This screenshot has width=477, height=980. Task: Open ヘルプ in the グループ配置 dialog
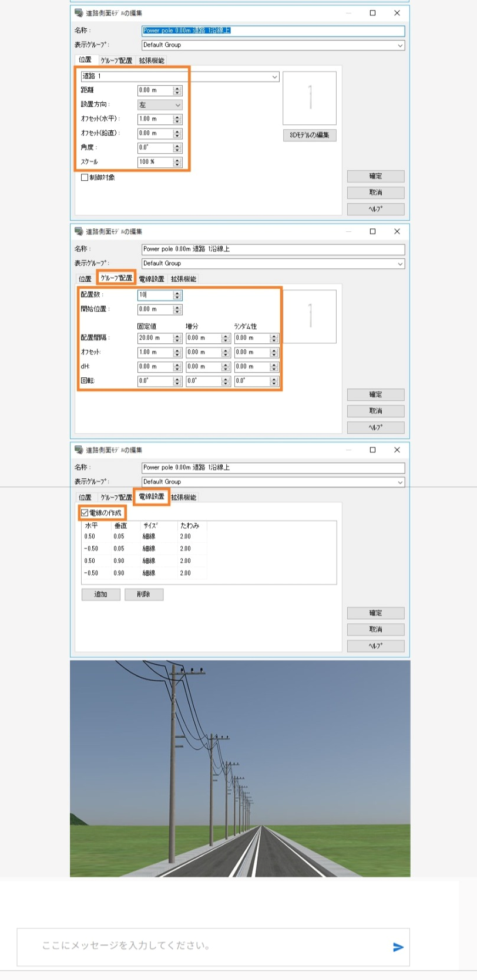click(x=375, y=427)
